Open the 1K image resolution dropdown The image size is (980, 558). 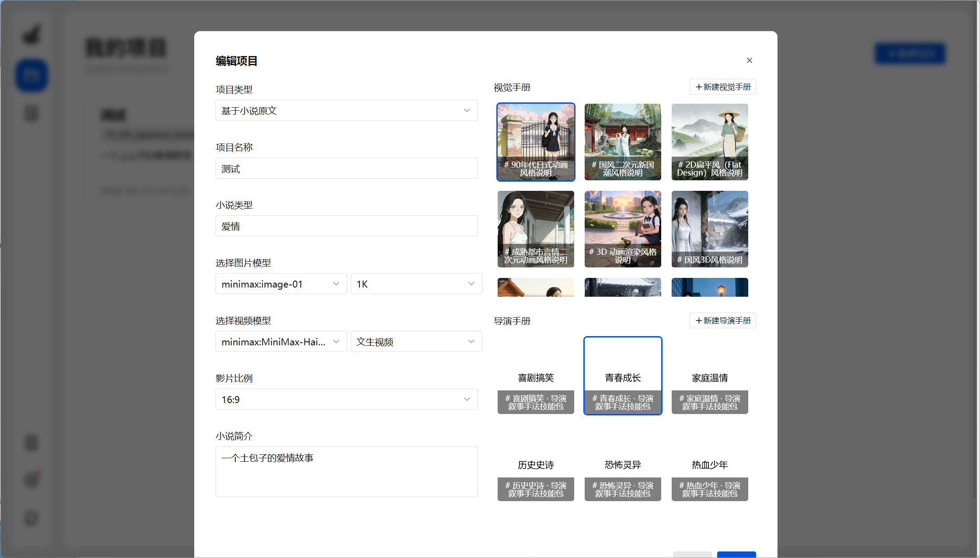[x=416, y=284]
